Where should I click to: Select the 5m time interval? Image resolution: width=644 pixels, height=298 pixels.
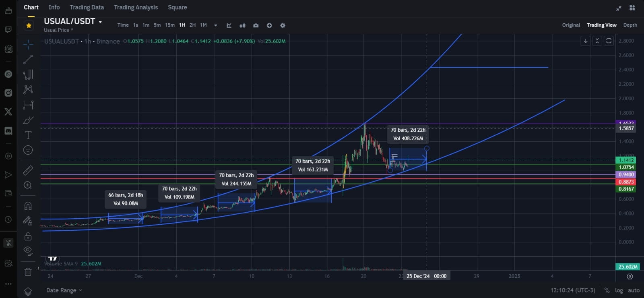coord(157,25)
